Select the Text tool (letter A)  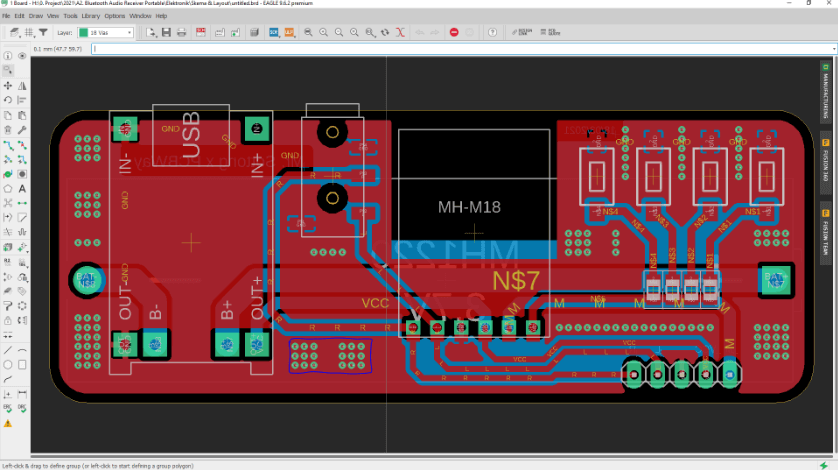click(x=22, y=188)
